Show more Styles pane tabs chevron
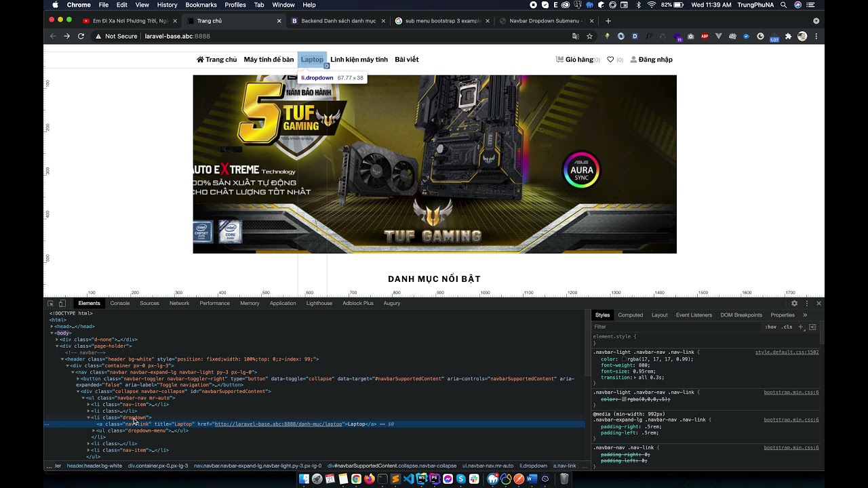868x488 pixels. tap(805, 315)
